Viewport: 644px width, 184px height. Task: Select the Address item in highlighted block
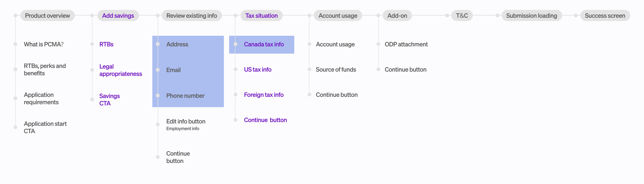pyautogui.click(x=177, y=44)
